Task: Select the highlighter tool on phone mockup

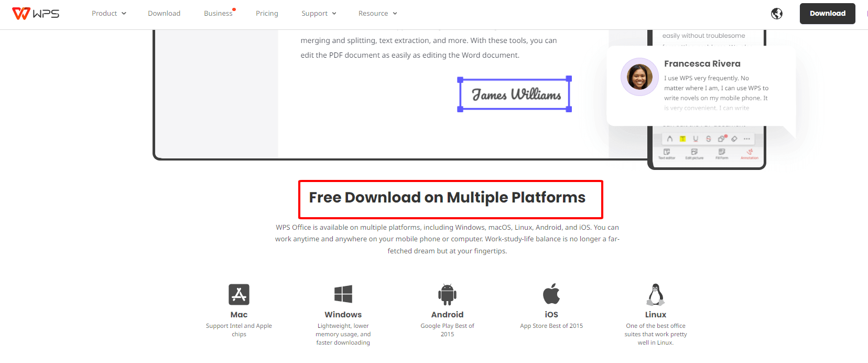Action: pyautogui.click(x=682, y=139)
